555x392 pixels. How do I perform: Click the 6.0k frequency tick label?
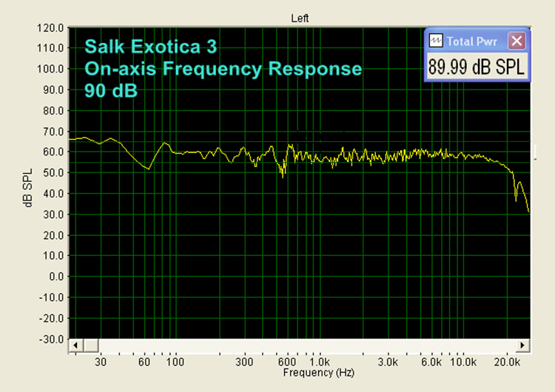tap(431, 362)
